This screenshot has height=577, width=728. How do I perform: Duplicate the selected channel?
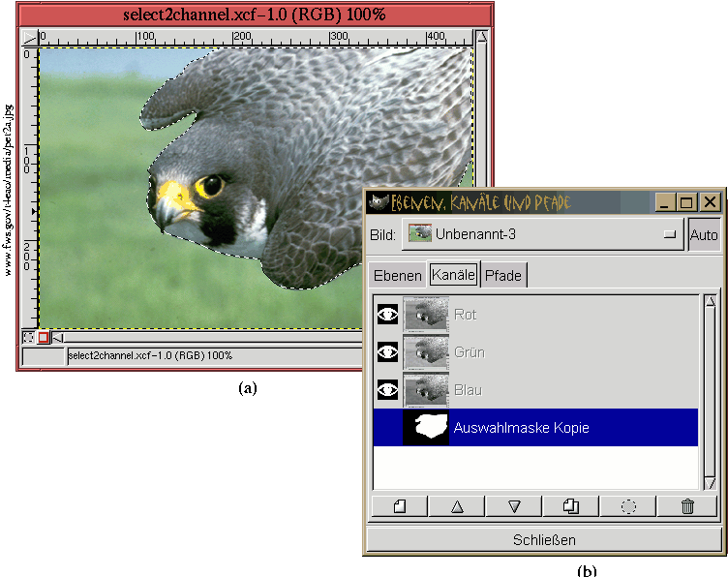(x=571, y=506)
